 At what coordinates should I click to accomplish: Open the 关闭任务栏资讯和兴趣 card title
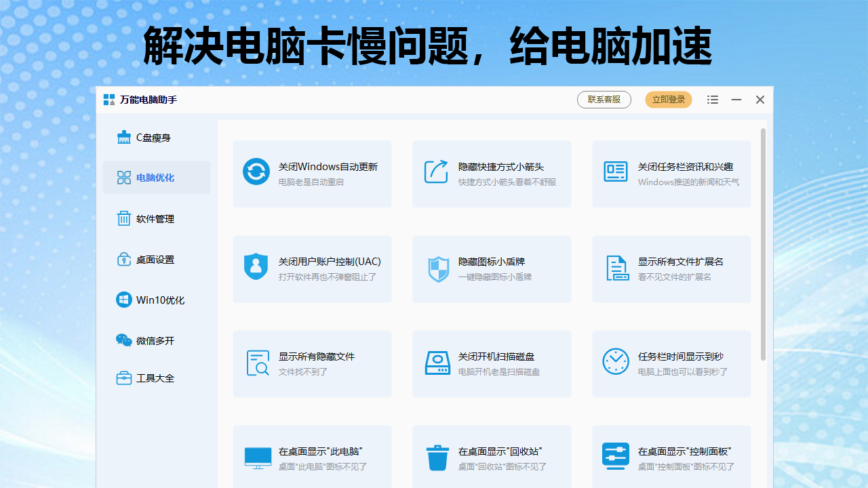(686, 167)
